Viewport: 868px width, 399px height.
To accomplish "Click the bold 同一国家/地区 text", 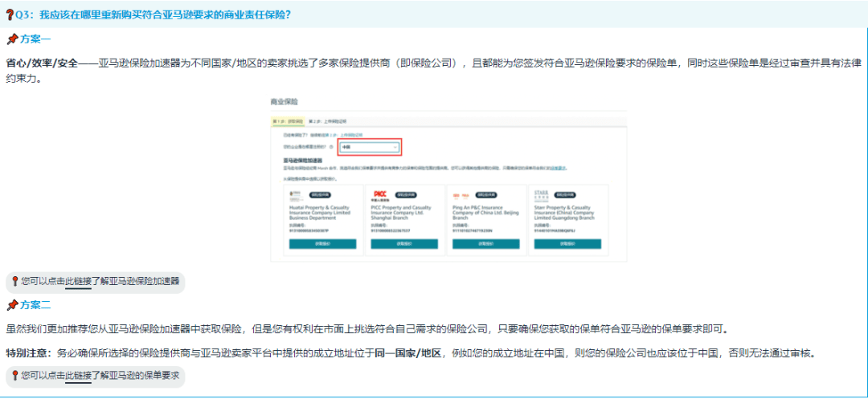I will click(x=410, y=352).
